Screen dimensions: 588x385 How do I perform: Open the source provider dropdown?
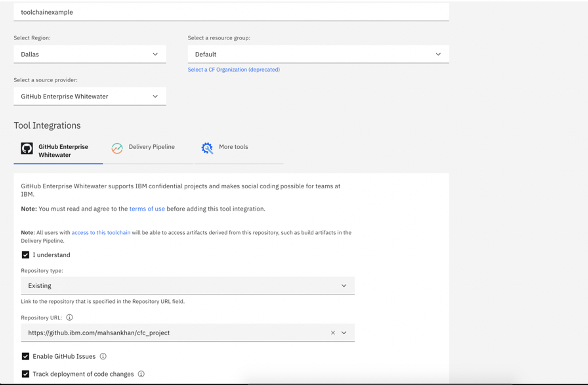[x=90, y=96]
